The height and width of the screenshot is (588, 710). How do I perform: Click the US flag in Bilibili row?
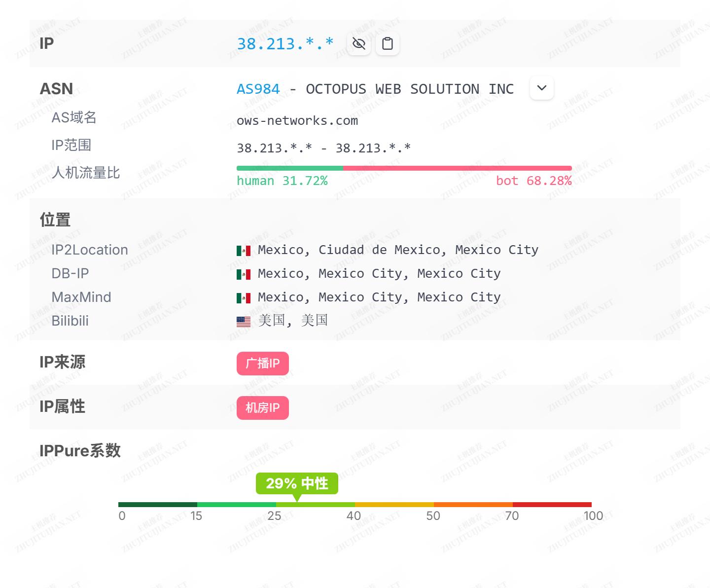tap(244, 322)
